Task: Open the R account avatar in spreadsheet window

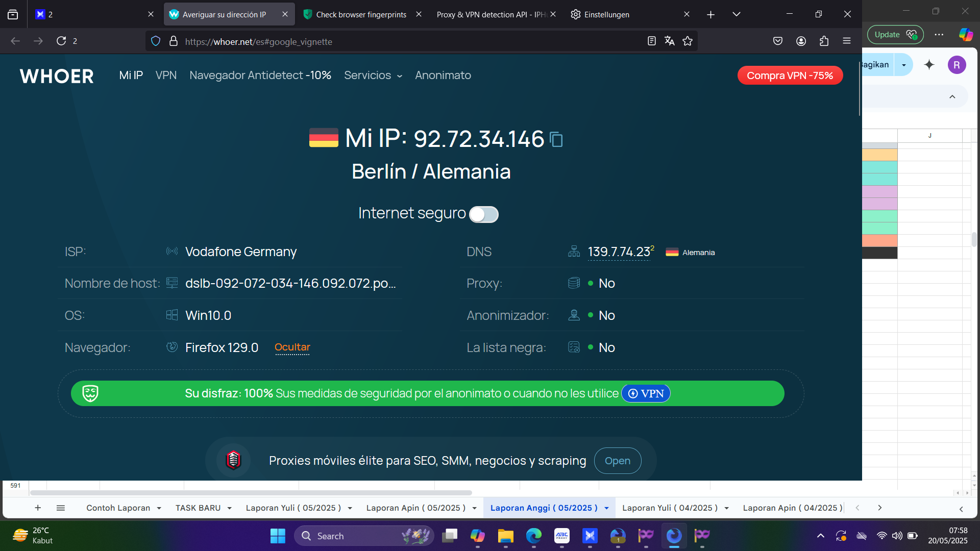Action: [x=957, y=65]
